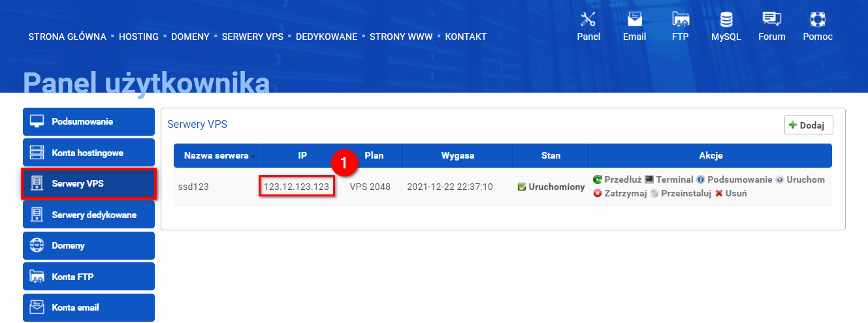Click the Uruchom start action
Viewport: 868px width, 323px height.
click(800, 179)
